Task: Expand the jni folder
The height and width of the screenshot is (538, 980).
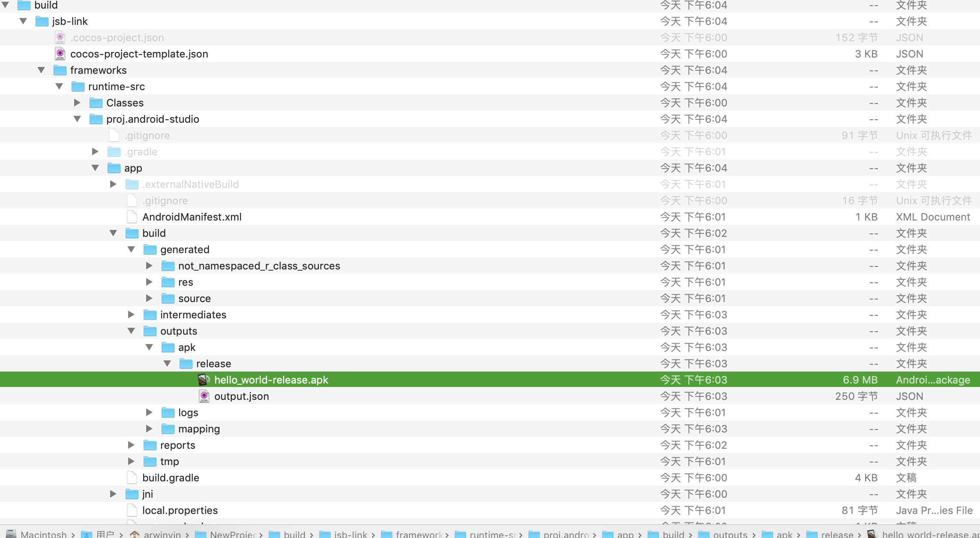Action: 113,494
